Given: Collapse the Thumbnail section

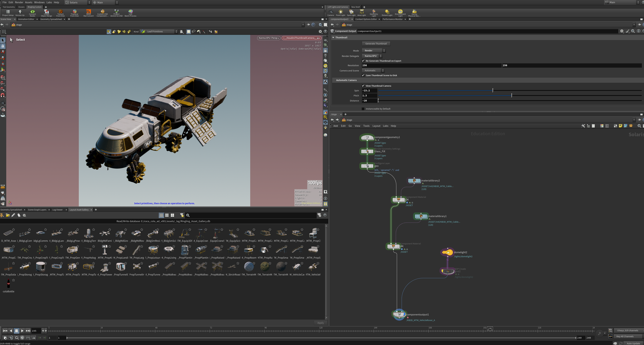Looking at the screenshot, I should (333, 38).
